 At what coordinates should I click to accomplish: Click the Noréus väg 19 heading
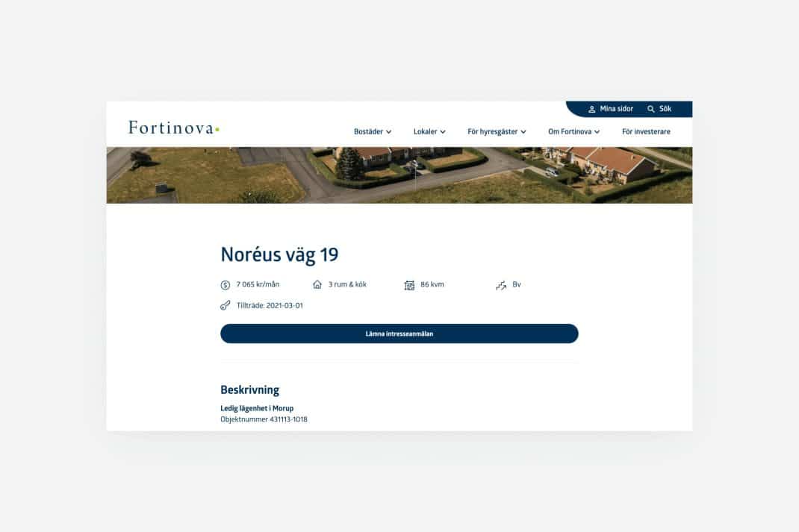(x=279, y=254)
